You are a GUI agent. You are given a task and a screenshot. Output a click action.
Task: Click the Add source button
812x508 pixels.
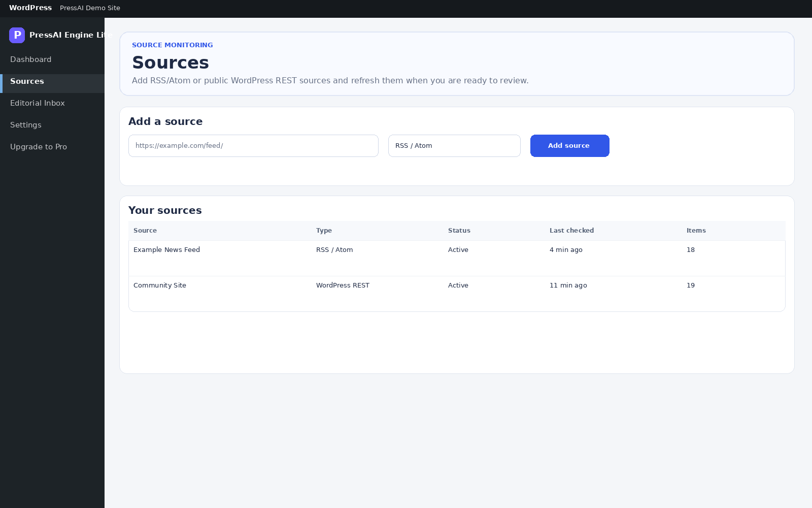tap(569, 146)
